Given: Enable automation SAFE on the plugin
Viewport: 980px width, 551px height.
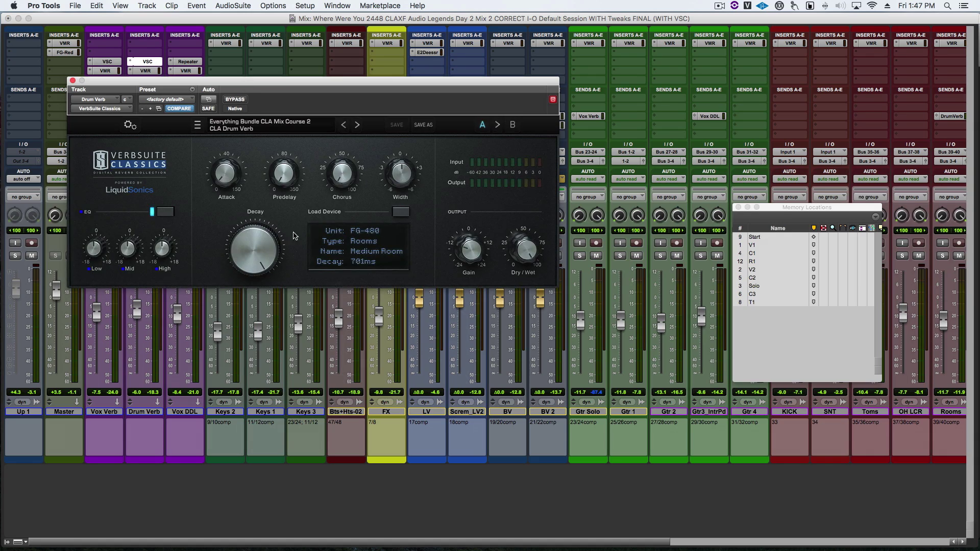Looking at the screenshot, I should point(208,109).
